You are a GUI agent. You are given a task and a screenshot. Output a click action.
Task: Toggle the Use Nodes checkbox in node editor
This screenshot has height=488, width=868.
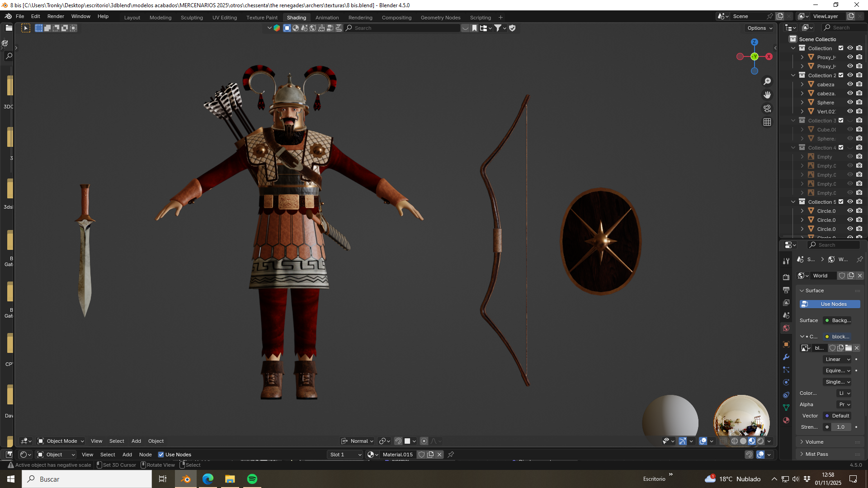pyautogui.click(x=161, y=455)
